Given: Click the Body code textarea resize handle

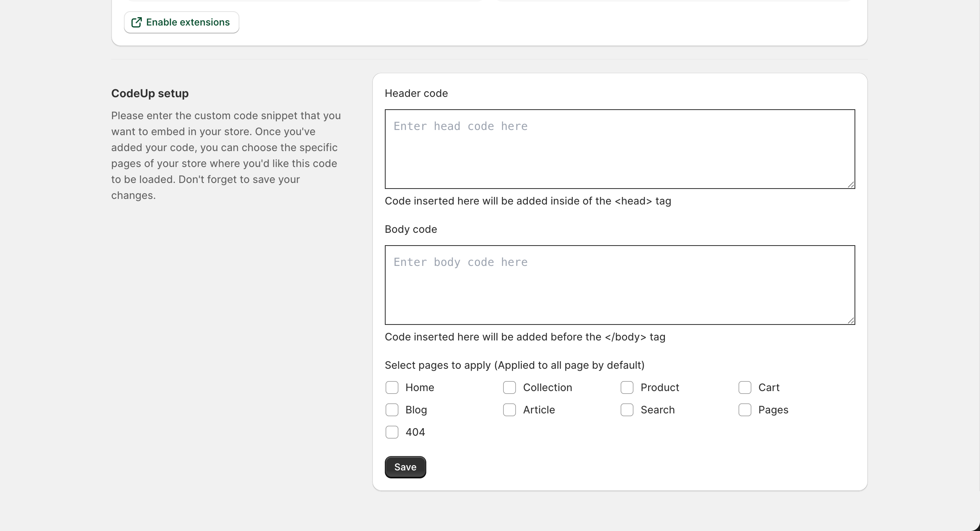Looking at the screenshot, I should click(x=852, y=320).
